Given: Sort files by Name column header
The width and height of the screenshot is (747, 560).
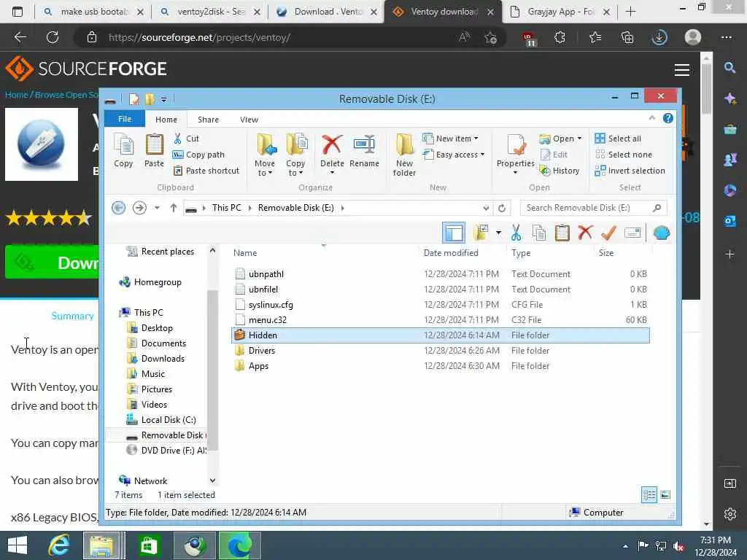Looking at the screenshot, I should (245, 253).
